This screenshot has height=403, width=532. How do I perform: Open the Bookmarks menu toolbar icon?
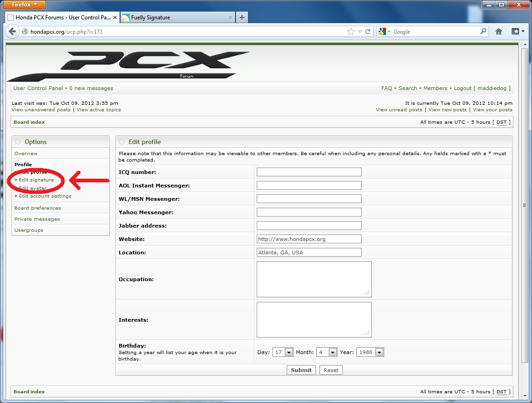pos(518,32)
